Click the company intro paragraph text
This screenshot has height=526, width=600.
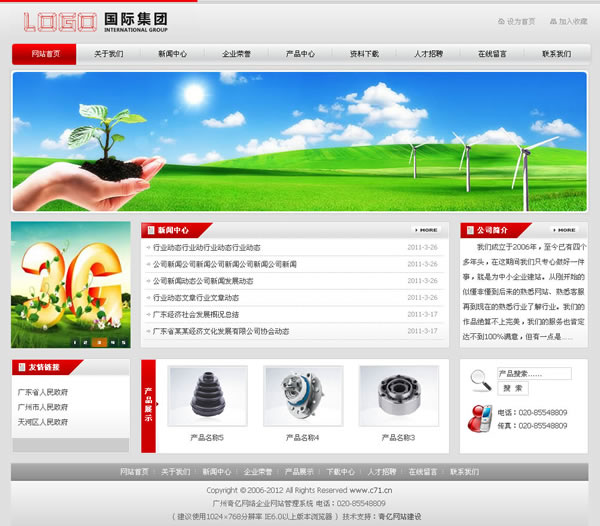(x=523, y=292)
